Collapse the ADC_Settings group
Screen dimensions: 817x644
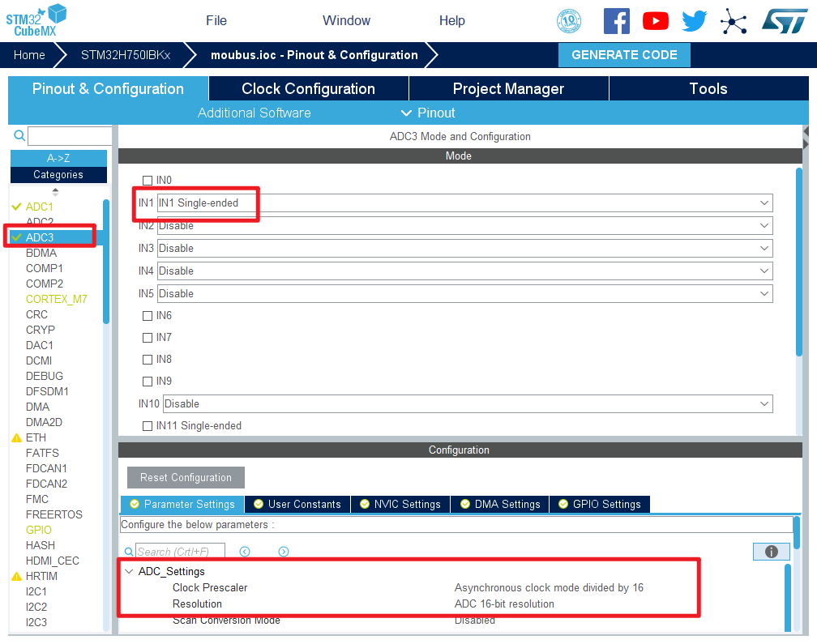(x=130, y=571)
